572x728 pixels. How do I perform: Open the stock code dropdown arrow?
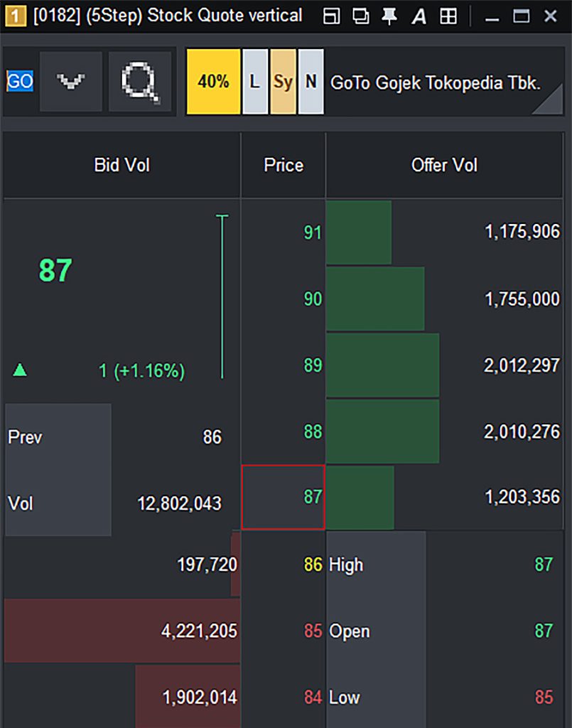[71, 82]
